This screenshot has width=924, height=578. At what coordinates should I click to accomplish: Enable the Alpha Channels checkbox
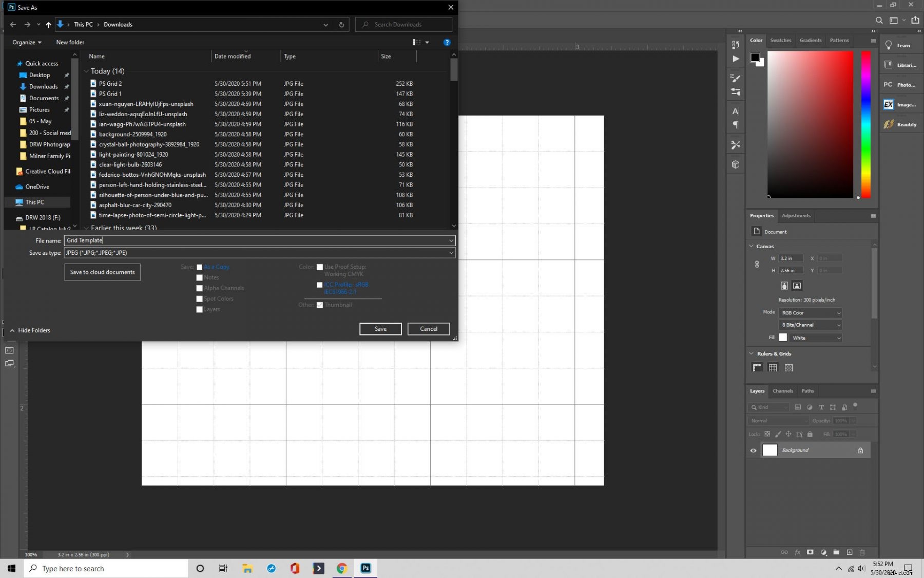tap(200, 288)
